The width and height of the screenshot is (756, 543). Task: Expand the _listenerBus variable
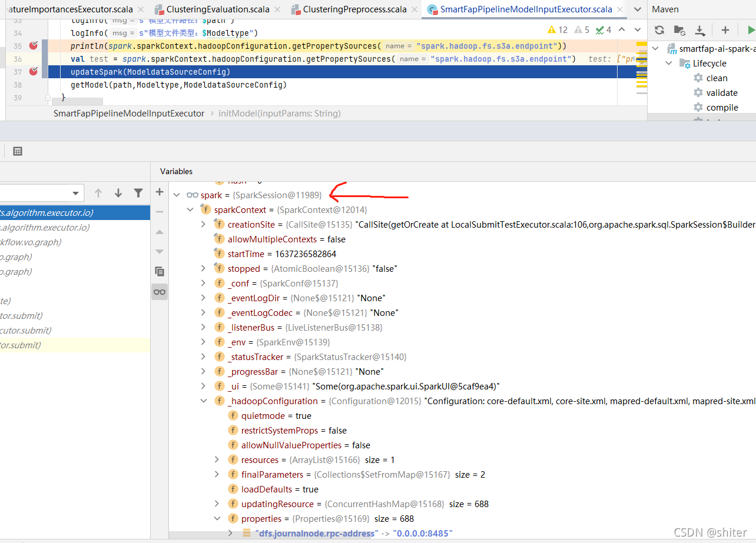[204, 327]
